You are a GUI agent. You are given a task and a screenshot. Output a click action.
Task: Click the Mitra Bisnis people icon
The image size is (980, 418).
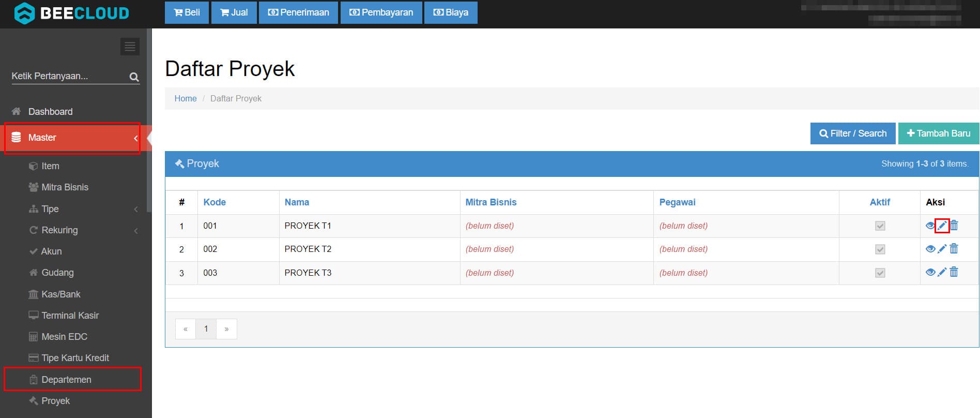33,187
